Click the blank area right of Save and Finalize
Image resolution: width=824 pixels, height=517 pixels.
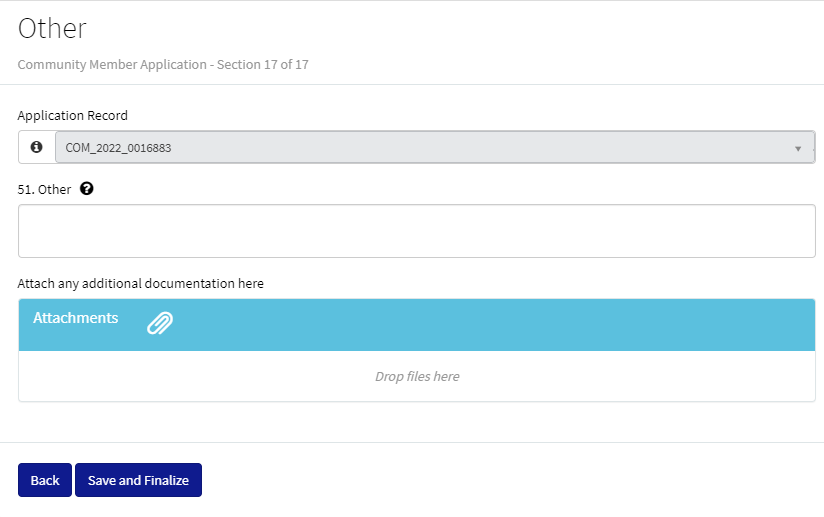pos(500,480)
